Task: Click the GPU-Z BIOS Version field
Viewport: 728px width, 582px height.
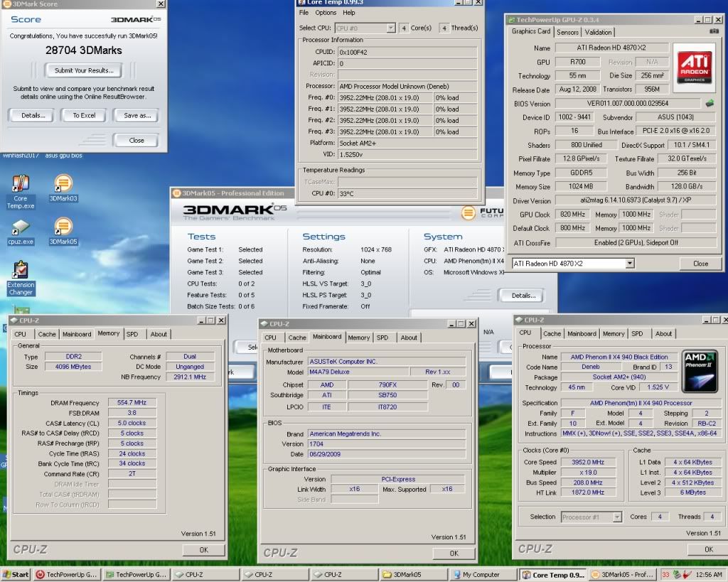Action: (628, 104)
